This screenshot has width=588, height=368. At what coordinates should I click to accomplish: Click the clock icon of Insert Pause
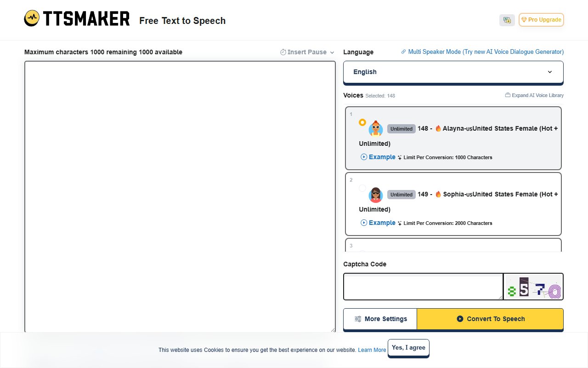283,52
